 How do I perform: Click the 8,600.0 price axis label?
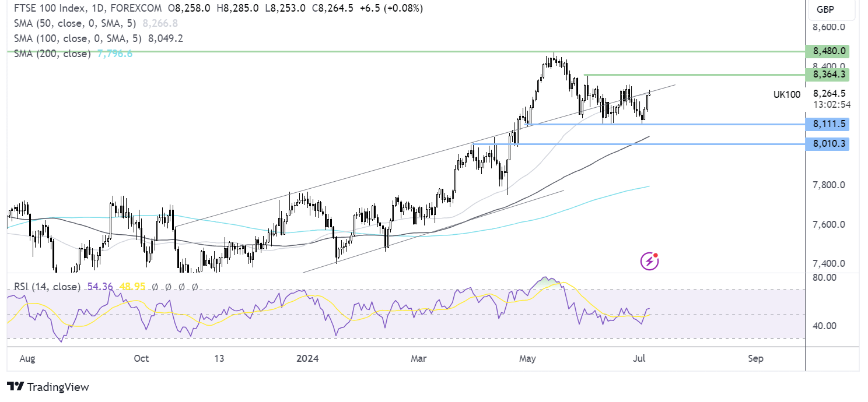[829, 27]
